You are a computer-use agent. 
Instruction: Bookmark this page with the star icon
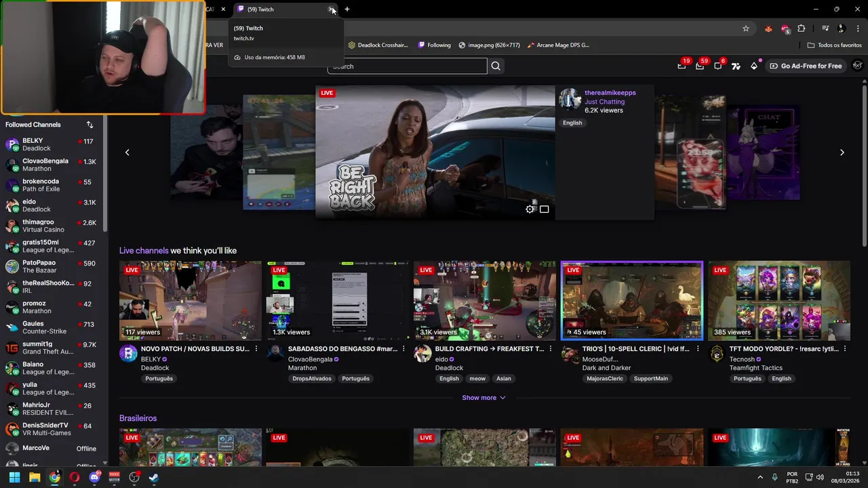pyautogui.click(x=746, y=28)
